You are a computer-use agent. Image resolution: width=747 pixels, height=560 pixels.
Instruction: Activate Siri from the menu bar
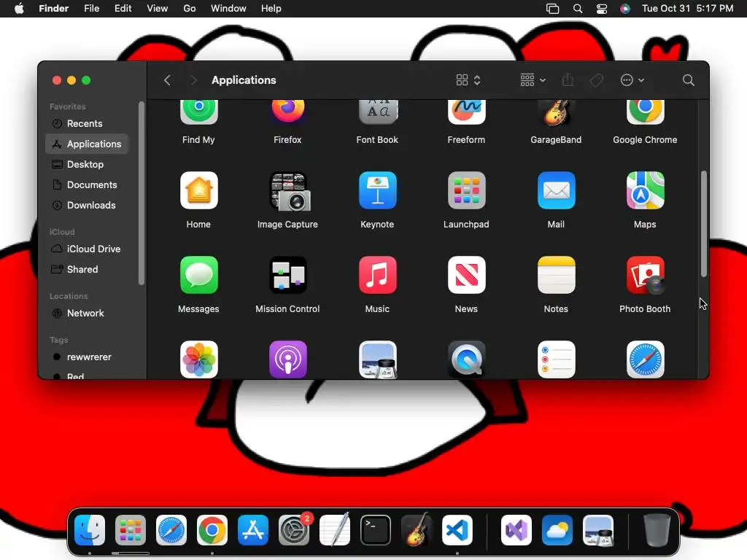click(x=625, y=9)
